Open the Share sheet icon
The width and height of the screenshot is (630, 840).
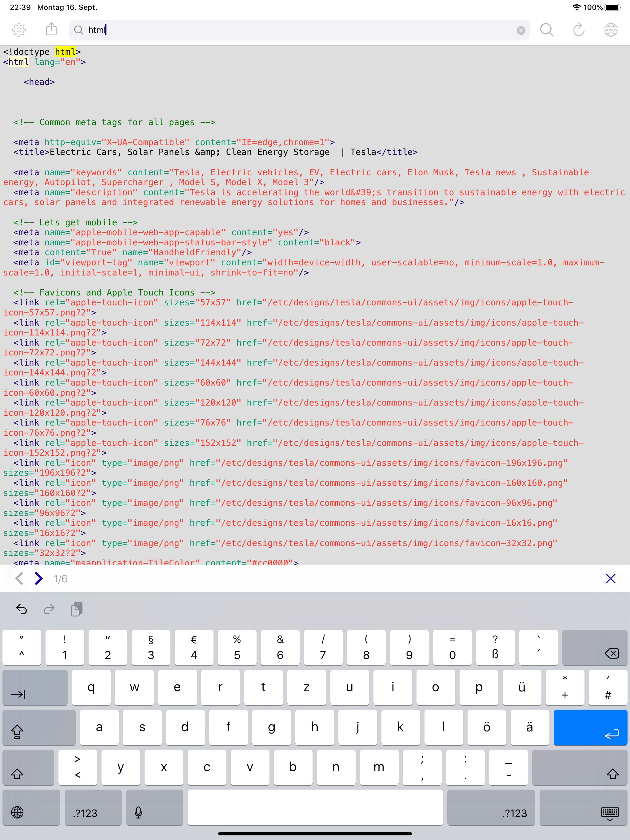point(51,30)
